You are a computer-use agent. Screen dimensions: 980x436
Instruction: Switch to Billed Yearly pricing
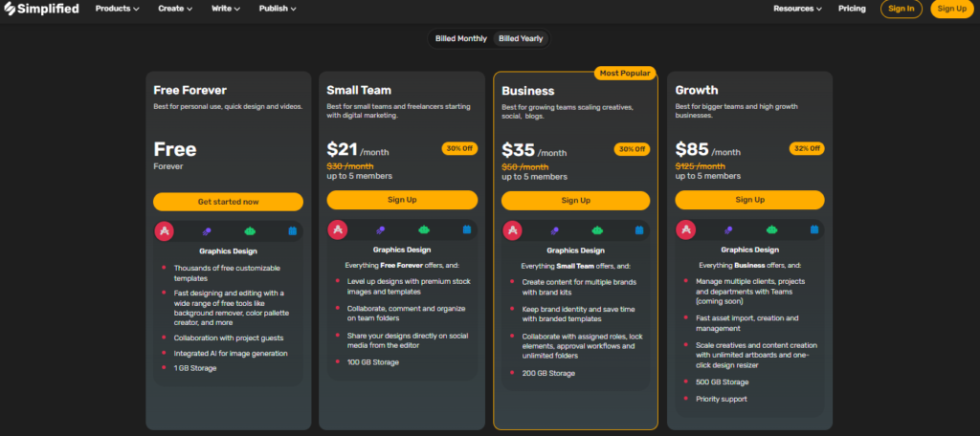click(521, 39)
